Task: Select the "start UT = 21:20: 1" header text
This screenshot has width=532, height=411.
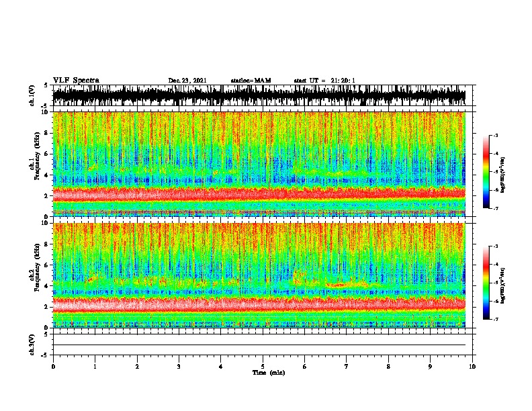Action: point(324,81)
